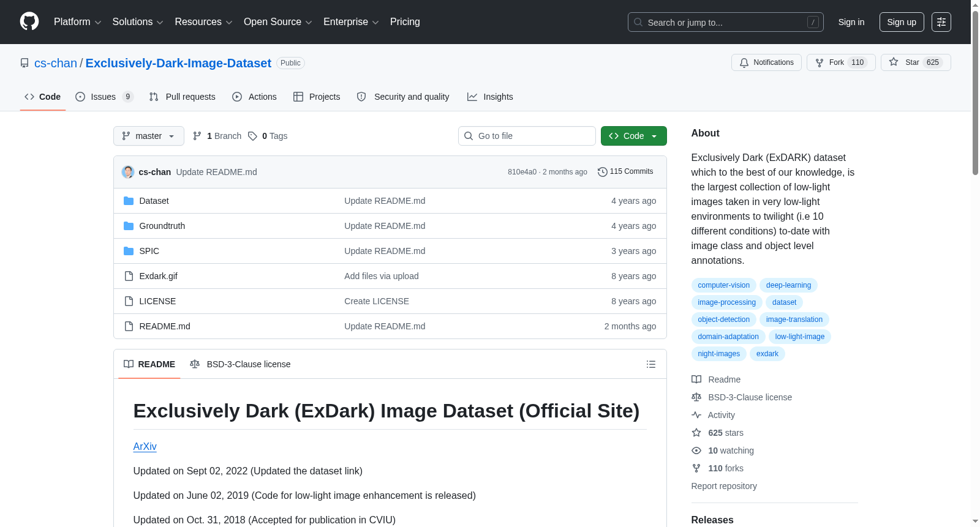The image size is (980, 527).
Task: Open the master branch selector
Action: 149,136
